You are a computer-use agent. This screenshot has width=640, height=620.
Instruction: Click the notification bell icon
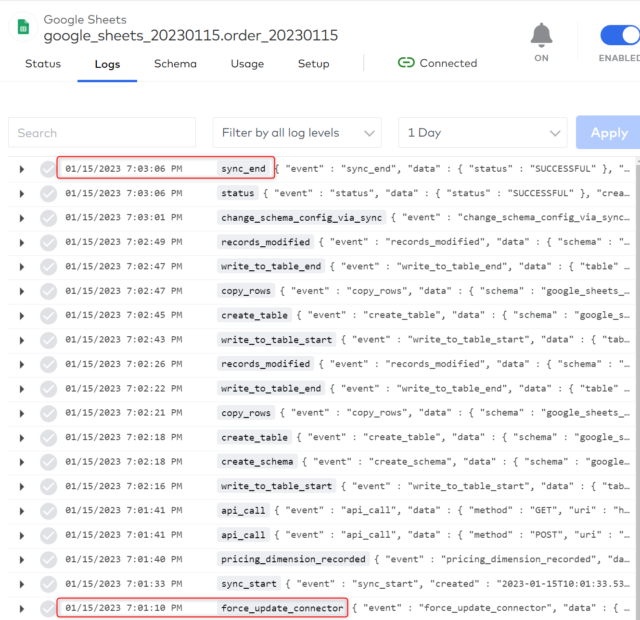(541, 35)
